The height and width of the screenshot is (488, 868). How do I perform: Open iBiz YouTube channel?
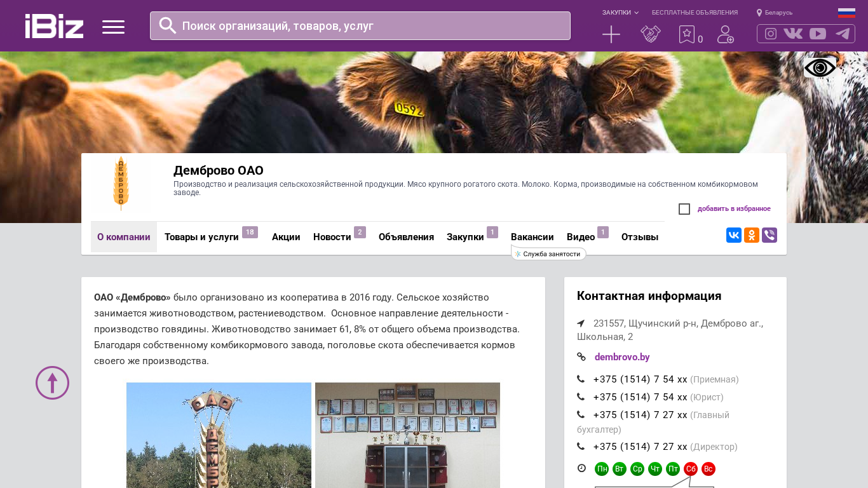click(x=818, y=34)
